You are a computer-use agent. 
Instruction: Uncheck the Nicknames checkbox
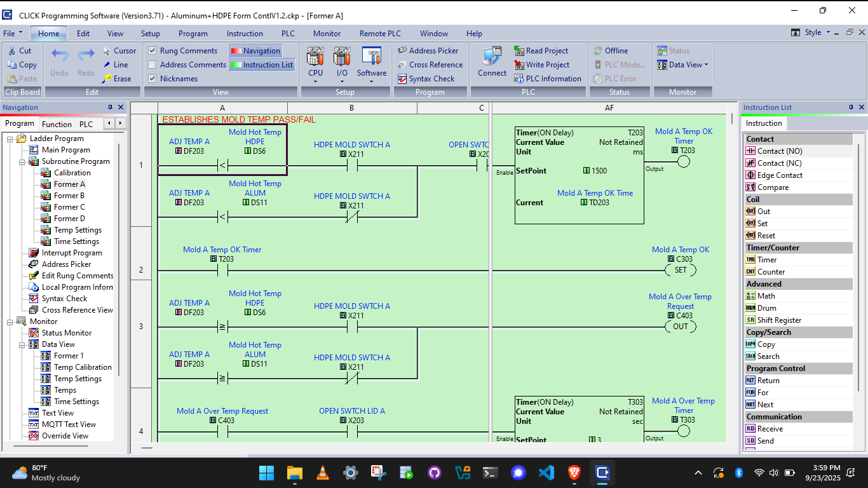[152, 78]
